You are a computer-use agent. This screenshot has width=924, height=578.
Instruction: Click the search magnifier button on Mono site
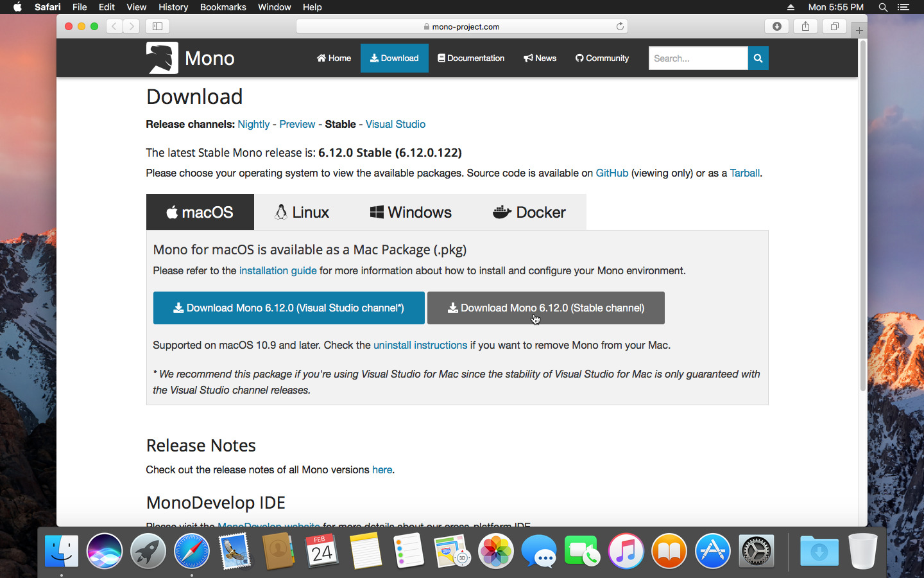pyautogui.click(x=758, y=58)
